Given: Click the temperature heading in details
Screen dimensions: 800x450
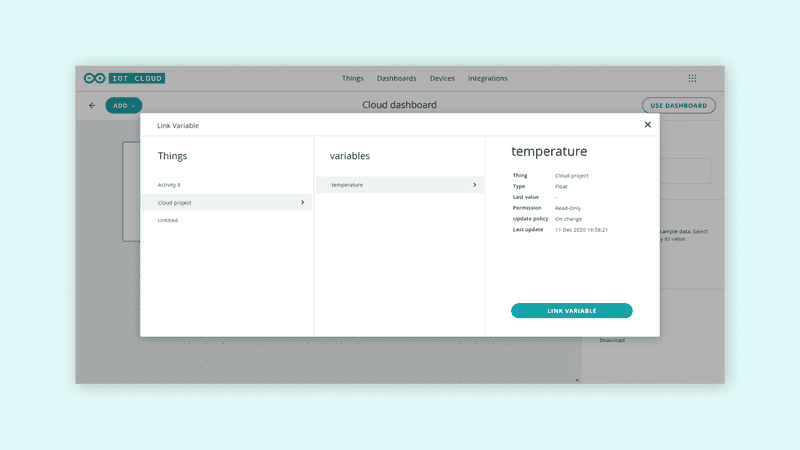Looking at the screenshot, I should [549, 152].
